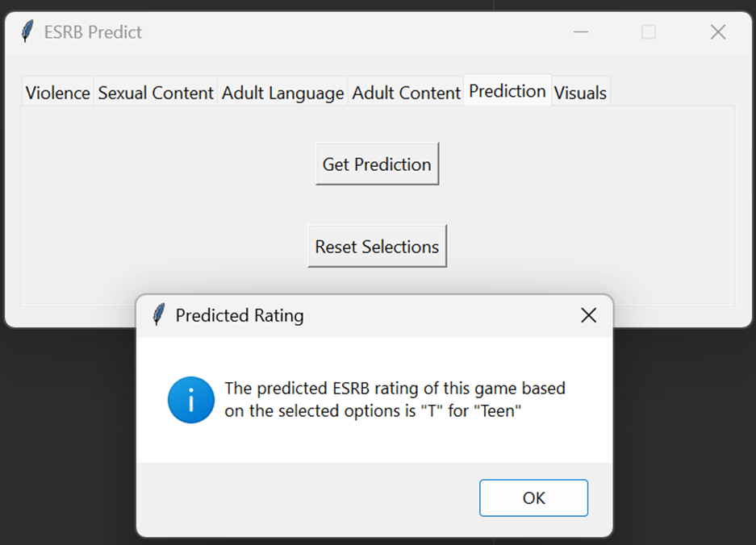Click the Predicted Rating dialog title

[241, 315]
